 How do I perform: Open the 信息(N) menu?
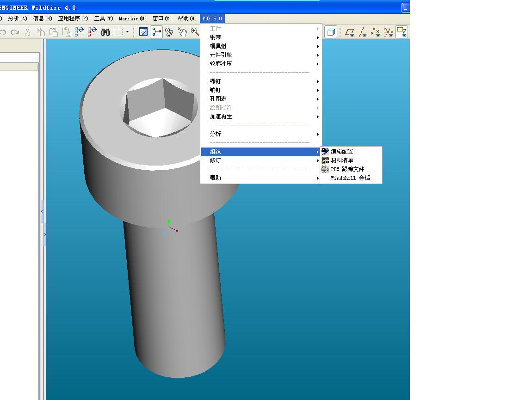43,18
